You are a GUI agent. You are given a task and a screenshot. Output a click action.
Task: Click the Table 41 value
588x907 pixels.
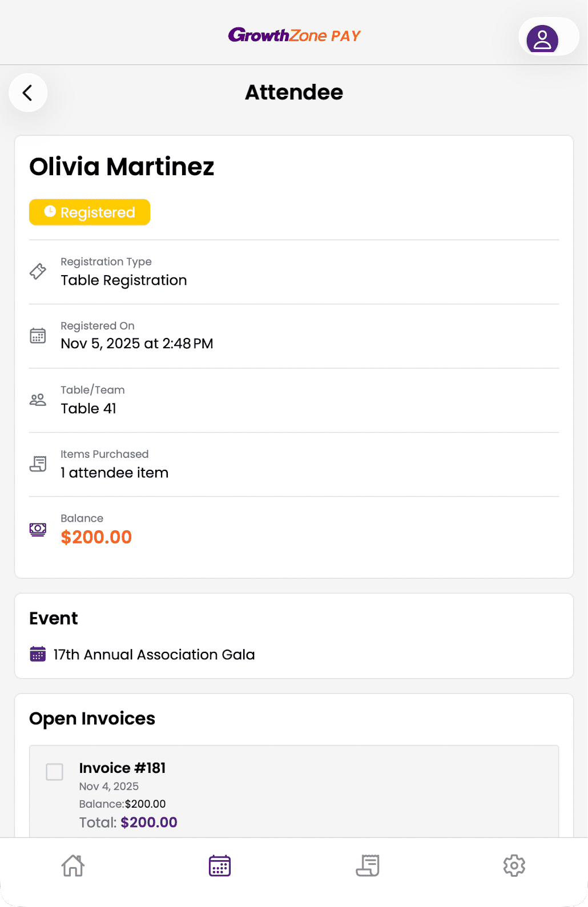click(x=88, y=409)
